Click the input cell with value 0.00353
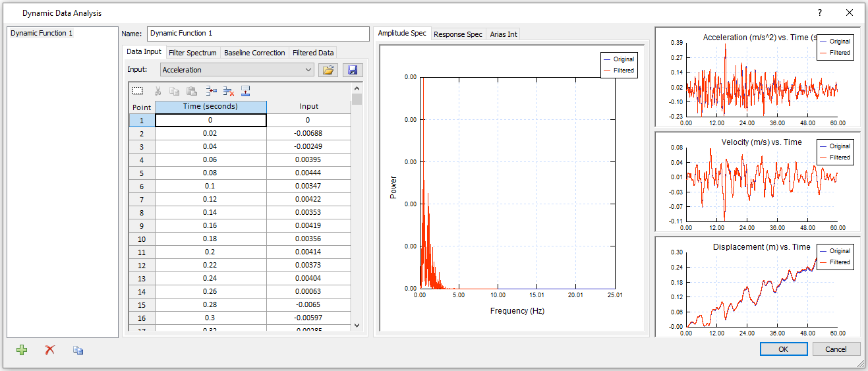Image resolution: width=868 pixels, height=371 pixels. (309, 212)
